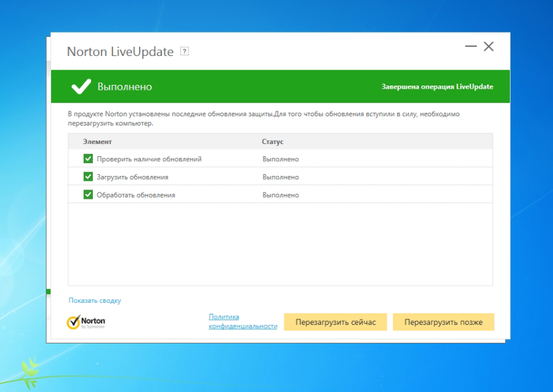
Task: Toggle the 'Проверить наличие обновлений' checkbox
Action: click(x=88, y=159)
